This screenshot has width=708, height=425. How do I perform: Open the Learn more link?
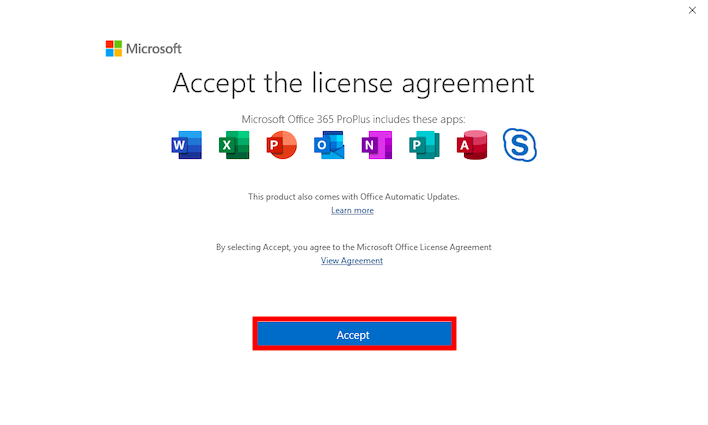coord(352,210)
